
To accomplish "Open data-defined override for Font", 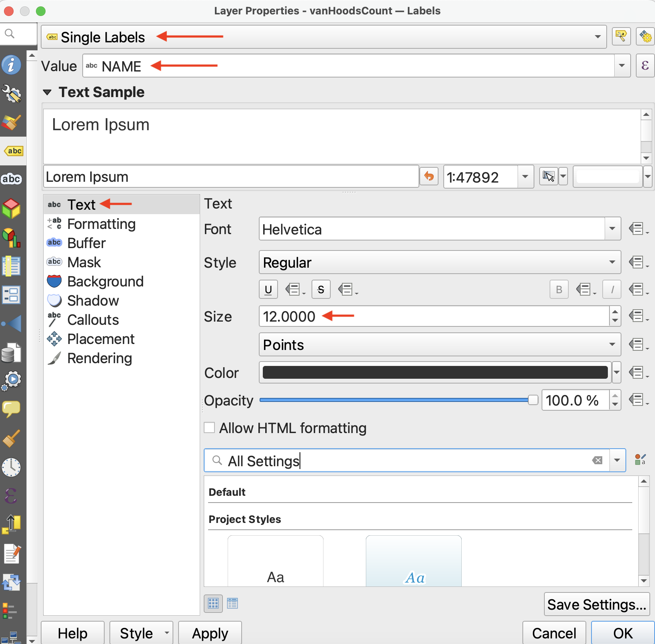I will click(x=638, y=229).
